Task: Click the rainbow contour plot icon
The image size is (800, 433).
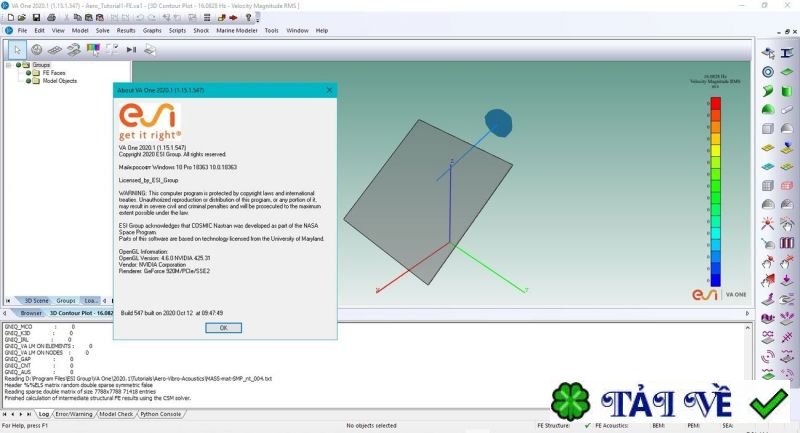Action: 93,49
